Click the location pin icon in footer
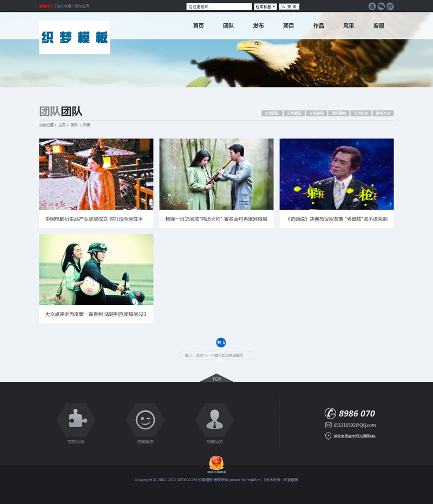 click(328, 436)
